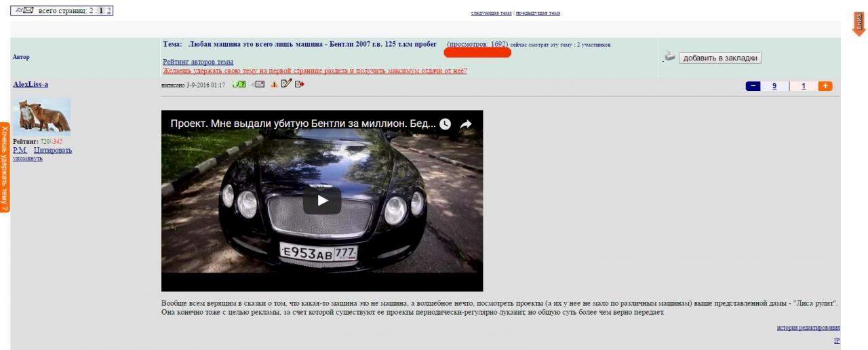Image resolution: width=868 pixels, height=350 pixels.
Task: Open the 'предыдущая тема' link
Action: pos(538,13)
